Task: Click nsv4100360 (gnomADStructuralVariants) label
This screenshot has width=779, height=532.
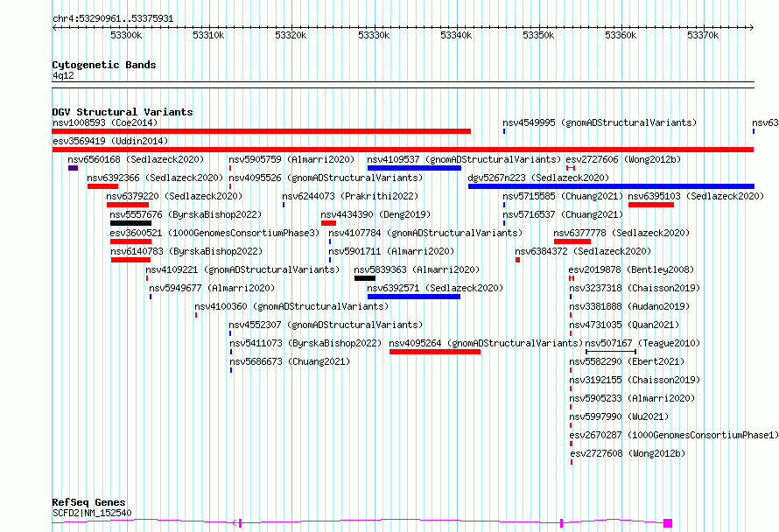Action: click(291, 306)
